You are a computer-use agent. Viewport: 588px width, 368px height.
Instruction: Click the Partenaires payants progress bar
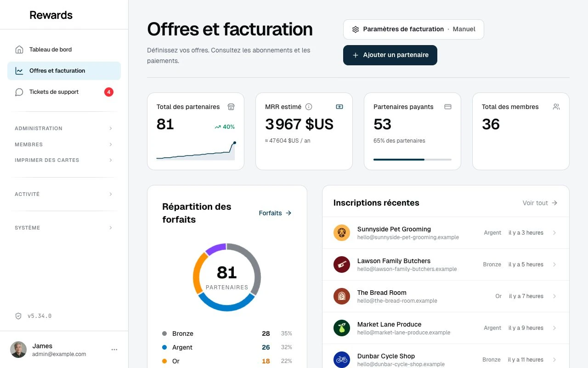coord(413,160)
